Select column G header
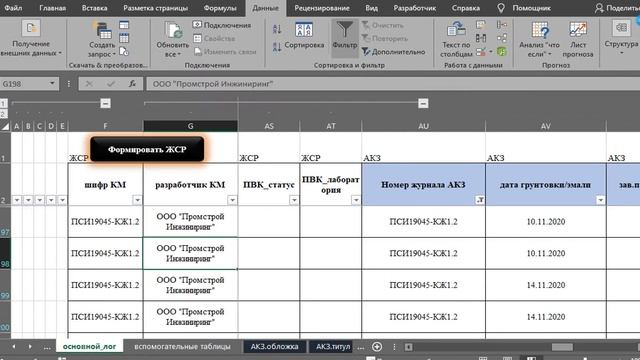This screenshot has height=360, width=640. [x=190, y=126]
